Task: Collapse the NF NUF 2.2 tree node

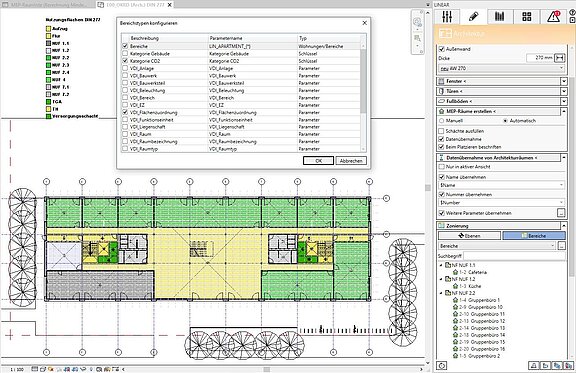Action: (x=441, y=293)
